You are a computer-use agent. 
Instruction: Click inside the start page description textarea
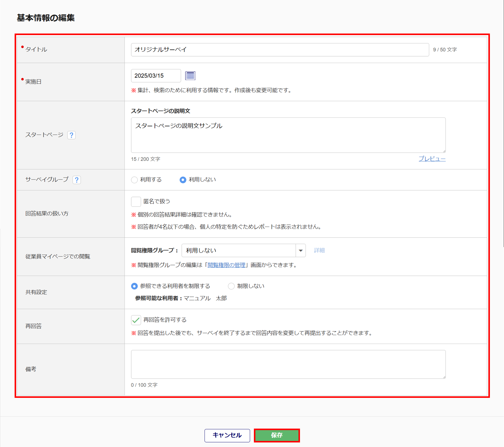point(288,135)
